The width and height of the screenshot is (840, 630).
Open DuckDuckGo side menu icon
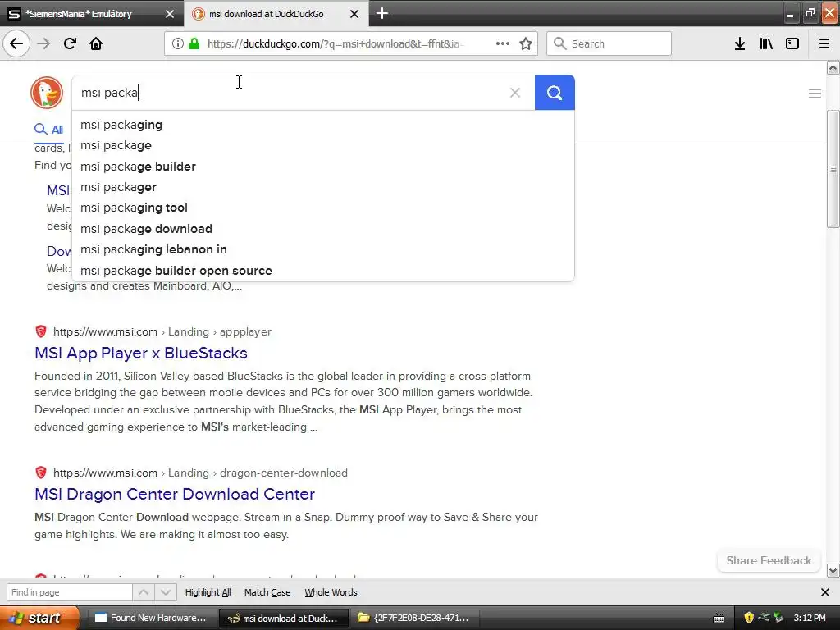pyautogui.click(x=815, y=94)
